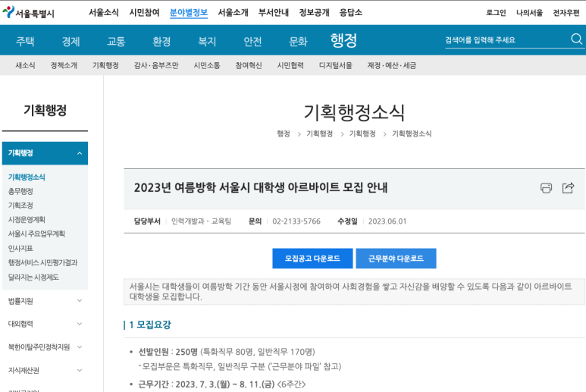The image size is (586, 392).
Task: Select the 복지 category tab
Action: tap(207, 41)
